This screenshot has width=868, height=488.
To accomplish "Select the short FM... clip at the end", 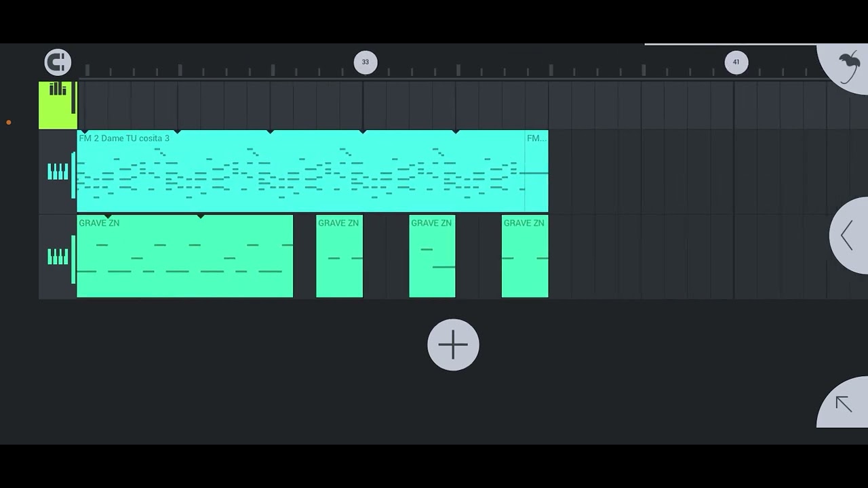I will click(x=536, y=171).
